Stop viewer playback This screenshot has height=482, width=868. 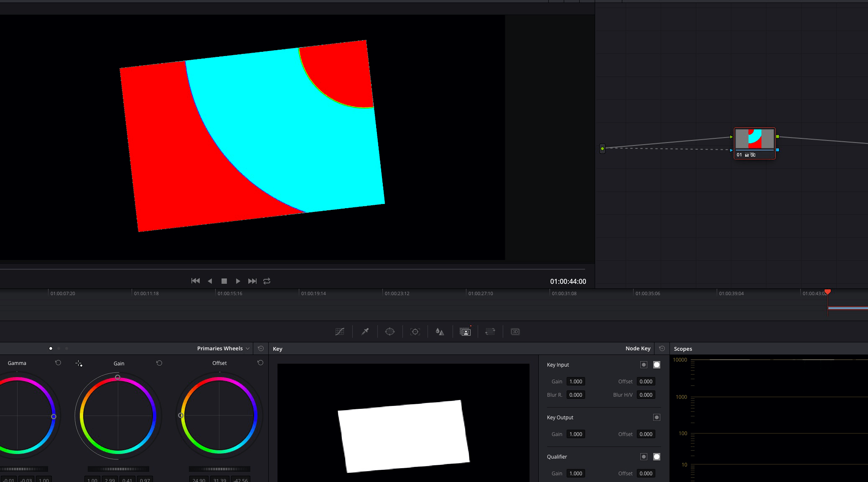[224, 281]
